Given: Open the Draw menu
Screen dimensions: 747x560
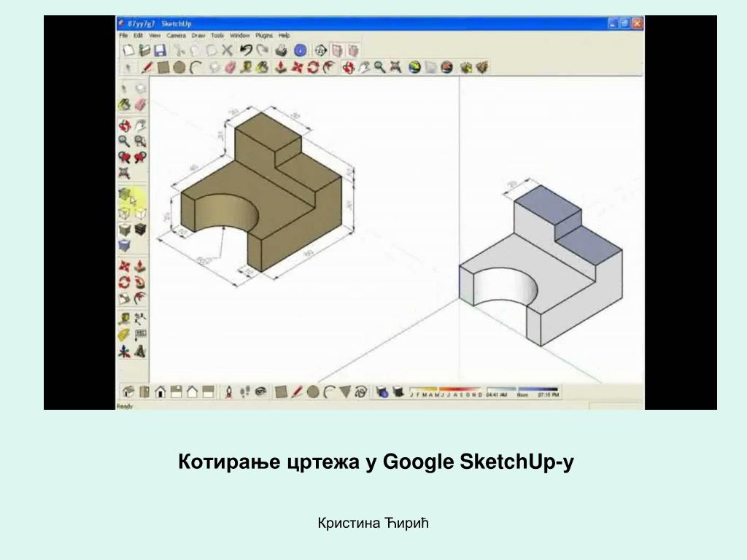Looking at the screenshot, I should pyautogui.click(x=198, y=36).
